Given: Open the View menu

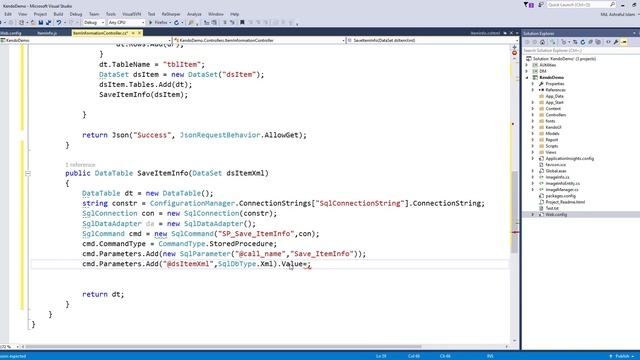Looking at the screenshot, I should point(22,14).
